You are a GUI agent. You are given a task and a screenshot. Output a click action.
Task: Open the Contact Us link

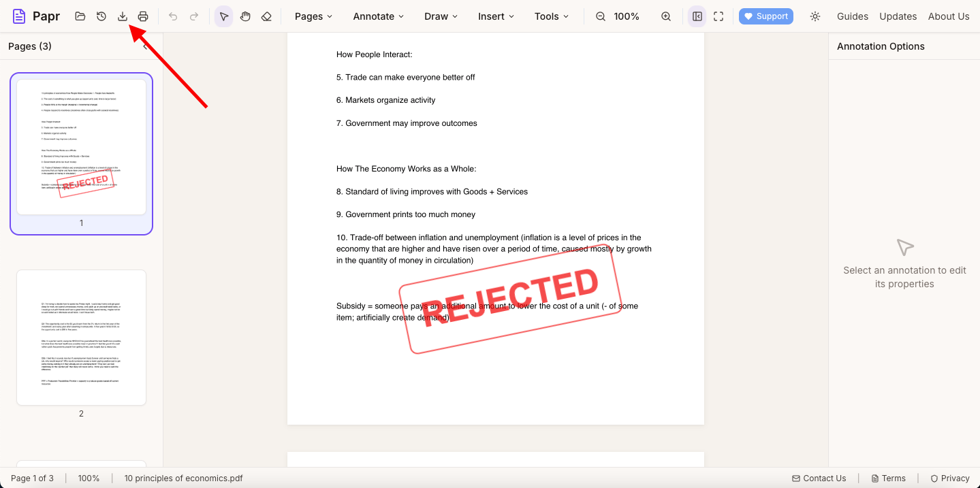819,478
